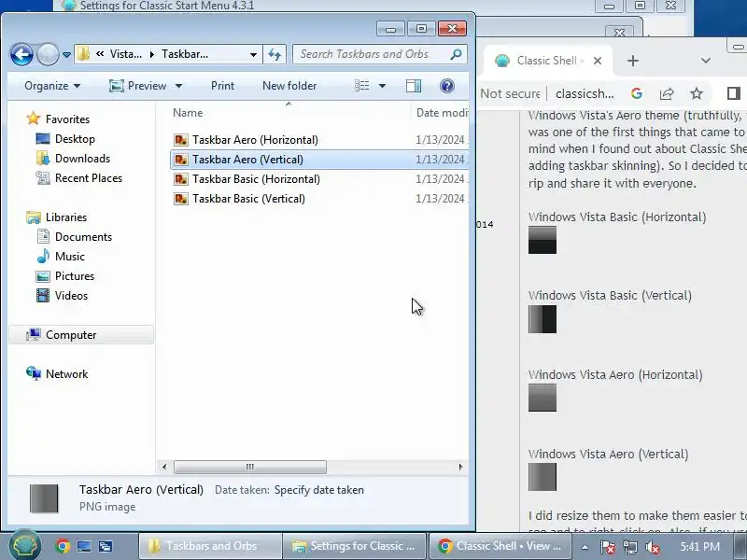This screenshot has height=560, width=747.
Task: Open Downloads in the navigation pane
Action: point(82,159)
